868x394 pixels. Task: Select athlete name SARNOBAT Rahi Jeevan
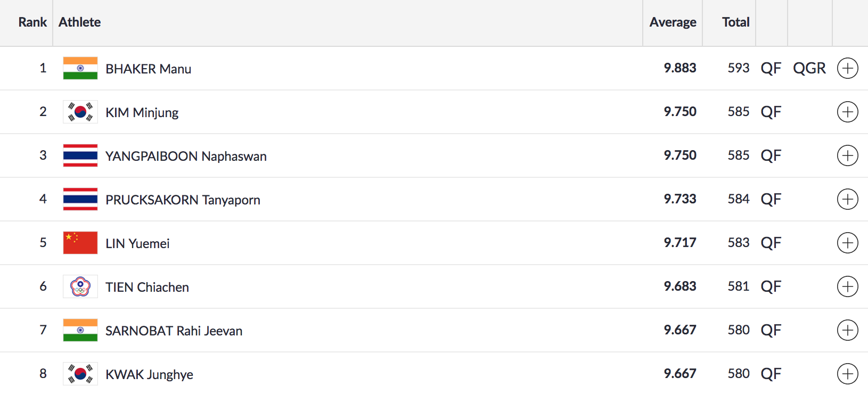pyautogui.click(x=174, y=331)
